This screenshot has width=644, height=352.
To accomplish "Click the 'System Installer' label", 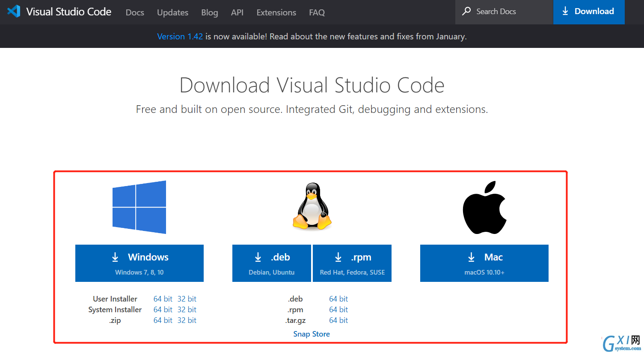I will pos(115,309).
